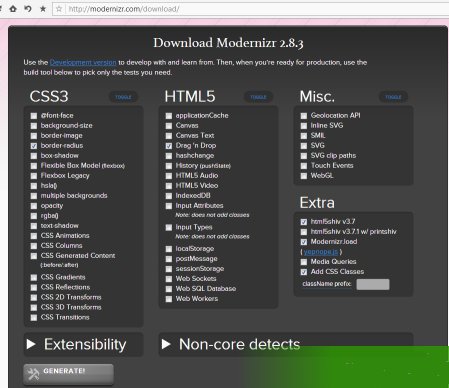Check the background-size checkbox
This screenshot has width=449, height=388.
pyautogui.click(x=34, y=126)
